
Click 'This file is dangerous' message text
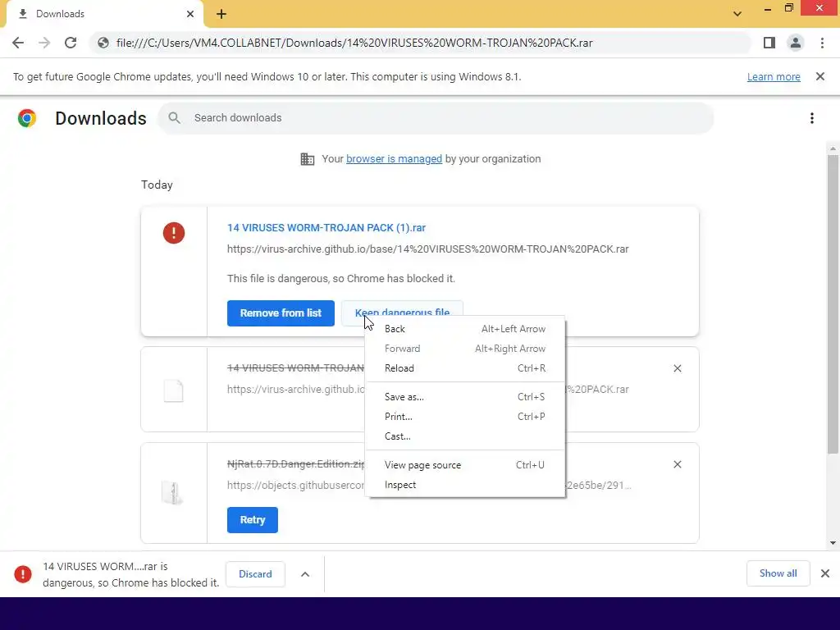341,279
